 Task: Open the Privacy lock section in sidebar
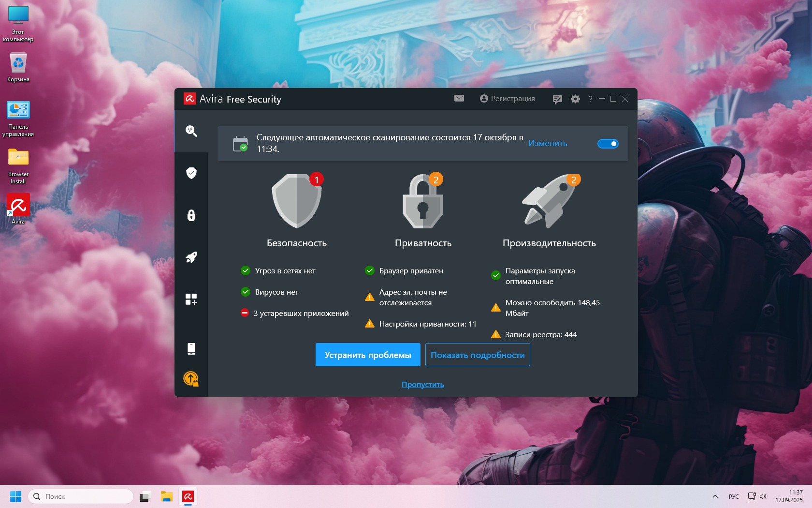(191, 215)
